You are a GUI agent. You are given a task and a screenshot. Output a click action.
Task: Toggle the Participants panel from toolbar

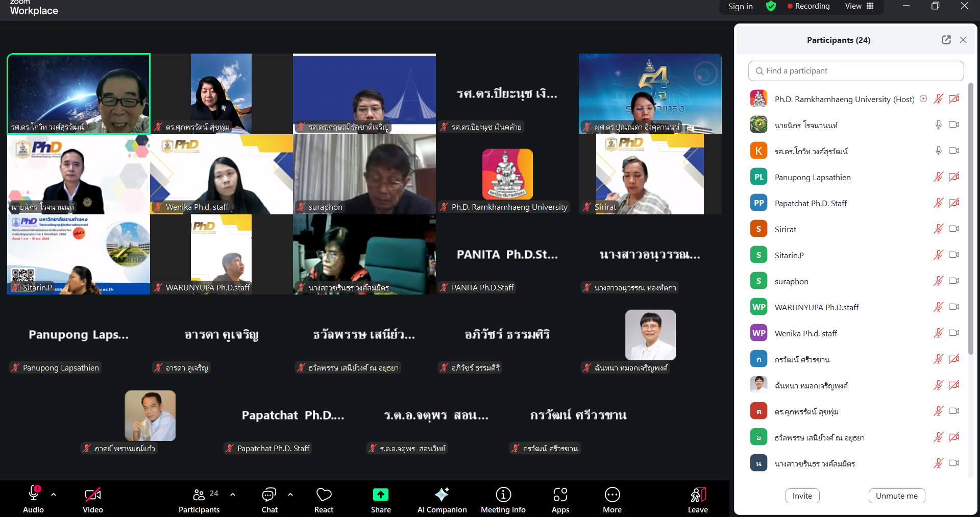pyautogui.click(x=199, y=500)
